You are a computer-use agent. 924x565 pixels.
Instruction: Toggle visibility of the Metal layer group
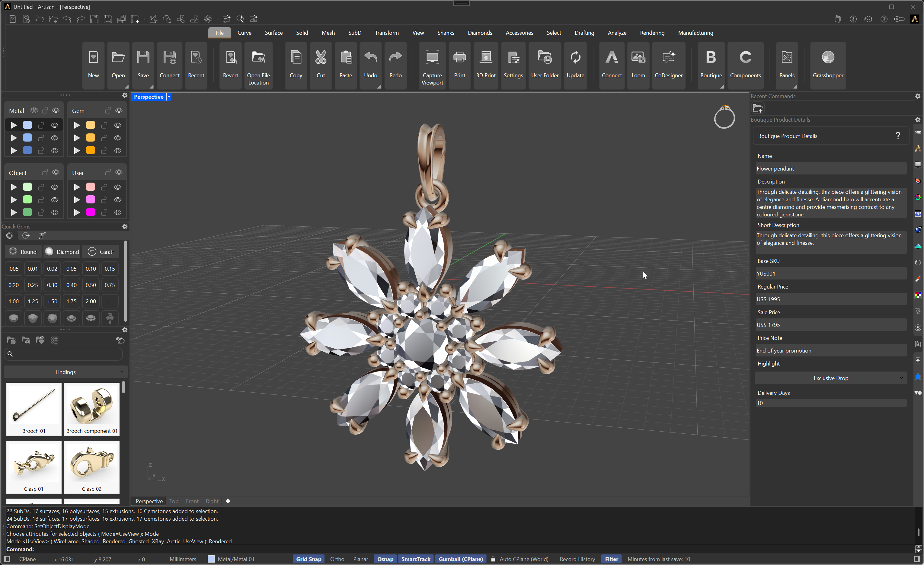(56, 110)
